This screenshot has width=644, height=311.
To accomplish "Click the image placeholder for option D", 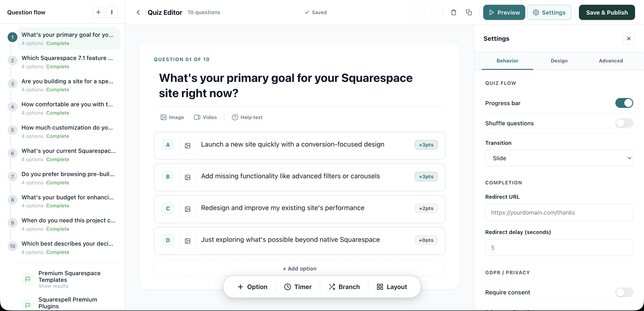I will point(188,241).
